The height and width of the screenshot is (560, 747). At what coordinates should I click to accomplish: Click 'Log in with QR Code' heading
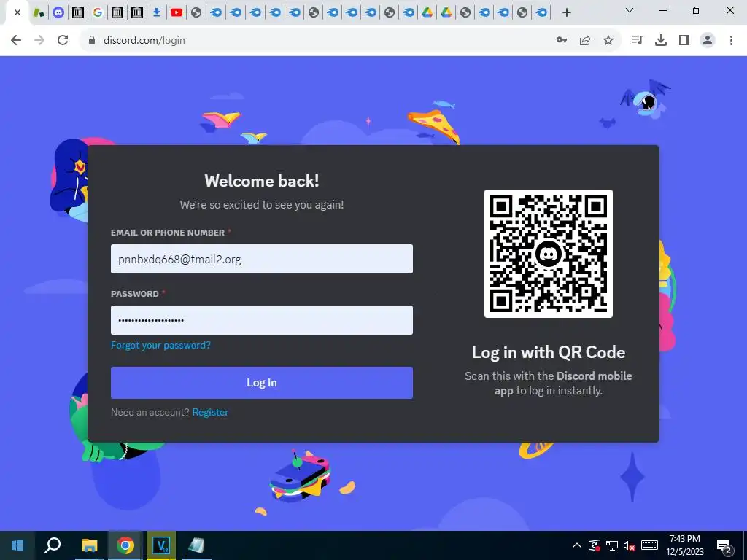(549, 352)
